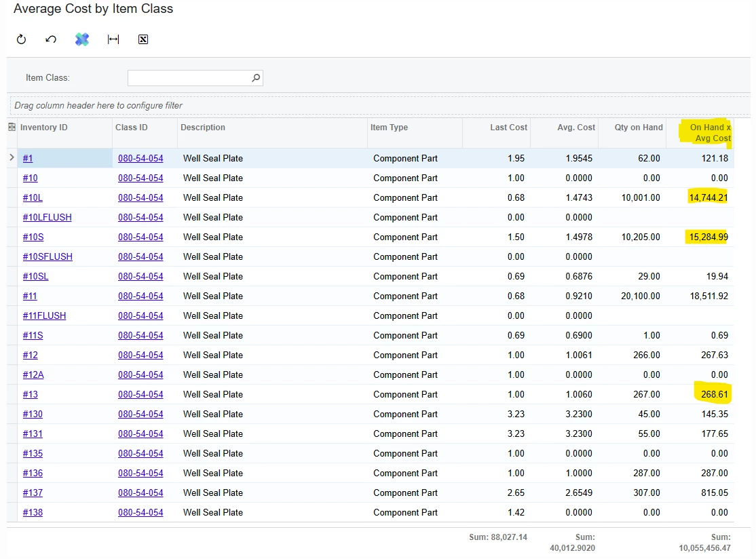Image resolution: width=756 pixels, height=559 pixels.
Task: Open inventory item #10S link
Action: [x=33, y=237]
